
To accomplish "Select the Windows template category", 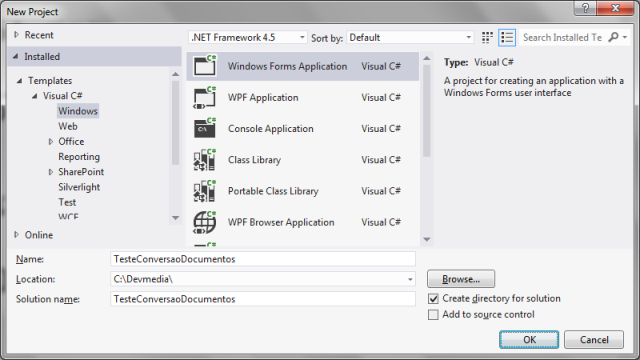I will tap(78, 111).
